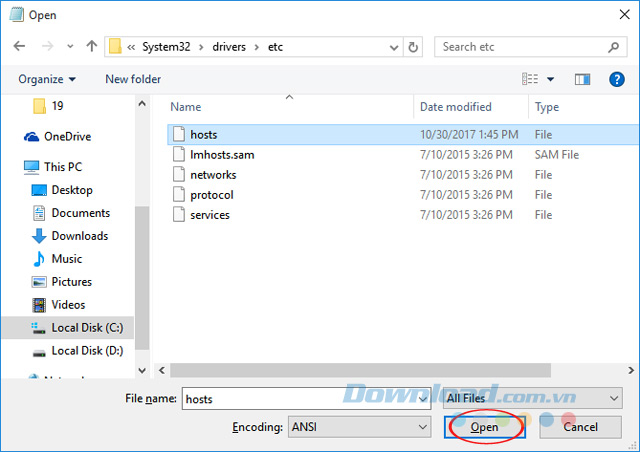This screenshot has height=452, width=640.
Task: Open Videos in the navigation pane
Action: pyautogui.click(x=58, y=305)
